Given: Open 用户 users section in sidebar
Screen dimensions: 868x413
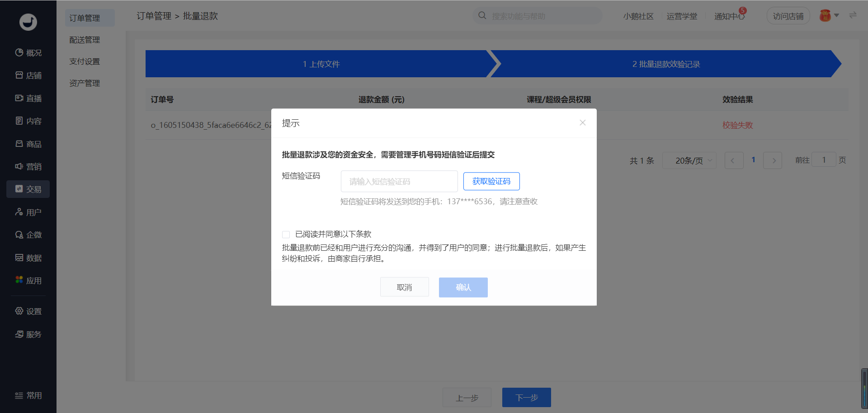Looking at the screenshot, I should (x=28, y=212).
